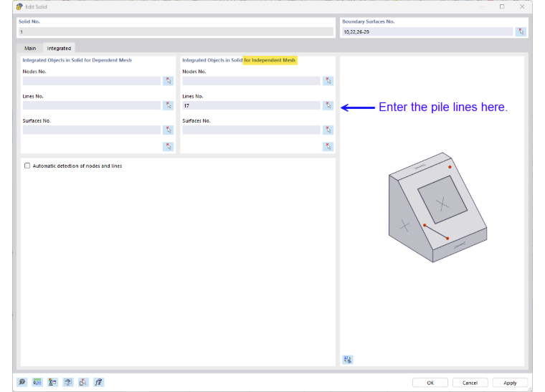Click the Solid No. field

point(176,32)
